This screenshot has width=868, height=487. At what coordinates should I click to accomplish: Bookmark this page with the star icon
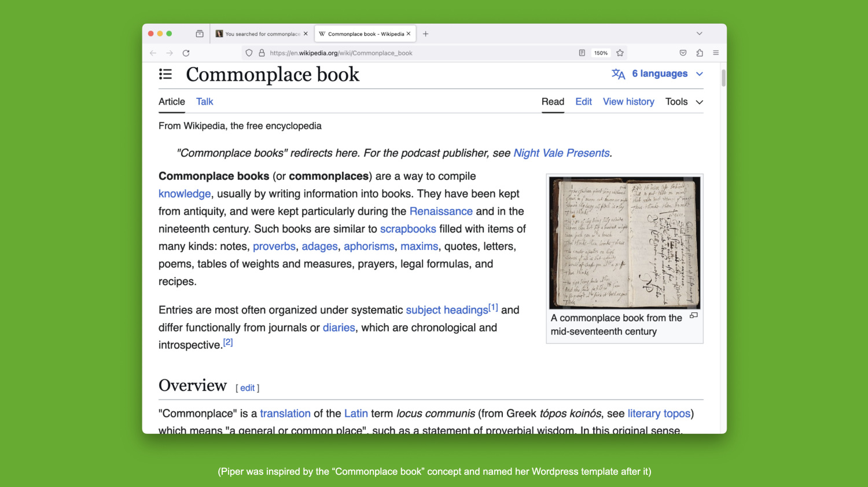click(x=620, y=53)
